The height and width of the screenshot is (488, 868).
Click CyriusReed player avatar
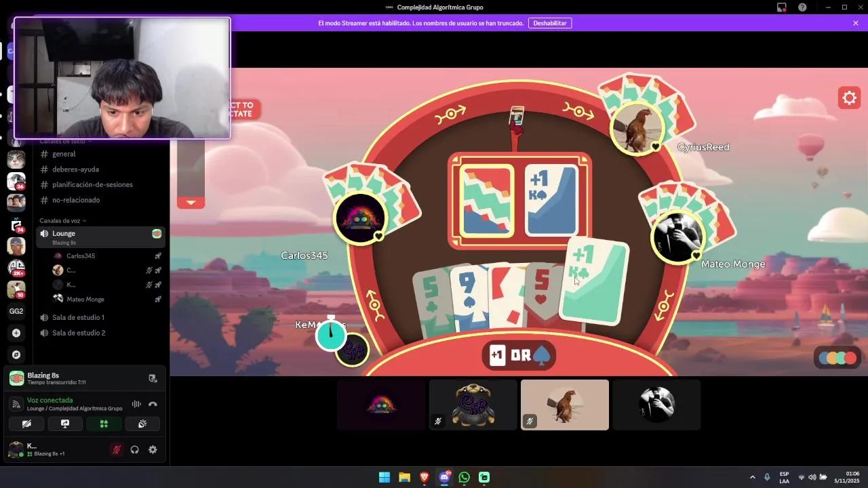point(637,128)
